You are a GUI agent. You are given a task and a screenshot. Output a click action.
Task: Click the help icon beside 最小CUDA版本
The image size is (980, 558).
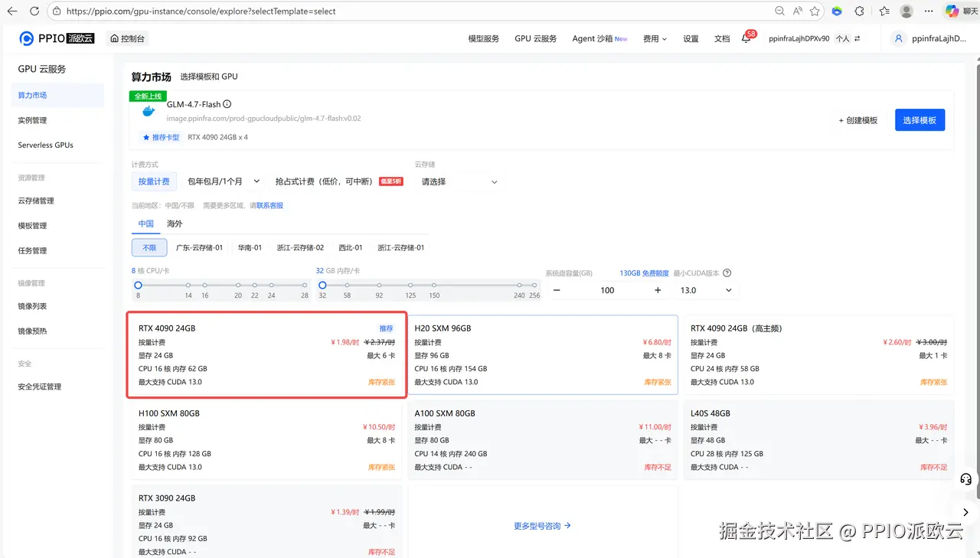(727, 273)
